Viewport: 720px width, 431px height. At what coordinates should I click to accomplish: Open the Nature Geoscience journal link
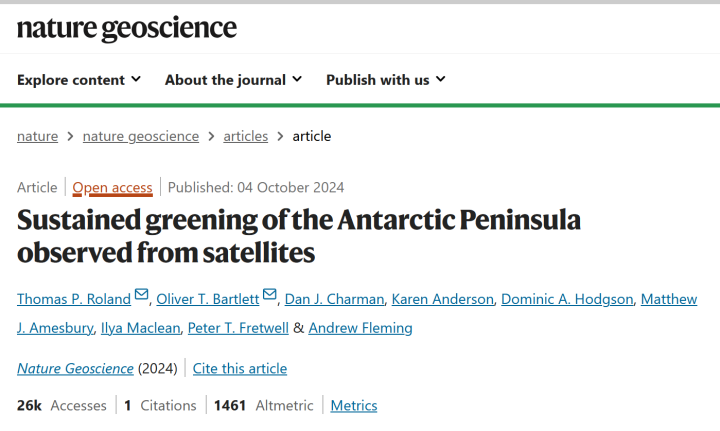click(x=75, y=369)
